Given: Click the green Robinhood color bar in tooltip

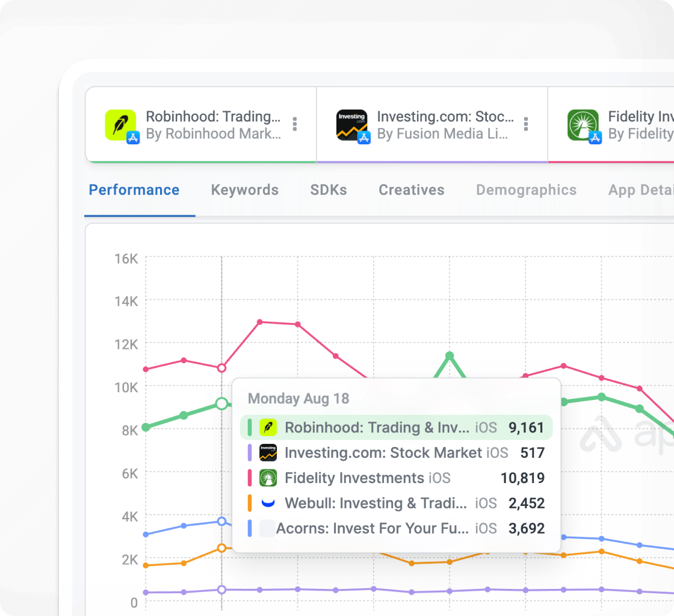Looking at the screenshot, I should (x=250, y=428).
